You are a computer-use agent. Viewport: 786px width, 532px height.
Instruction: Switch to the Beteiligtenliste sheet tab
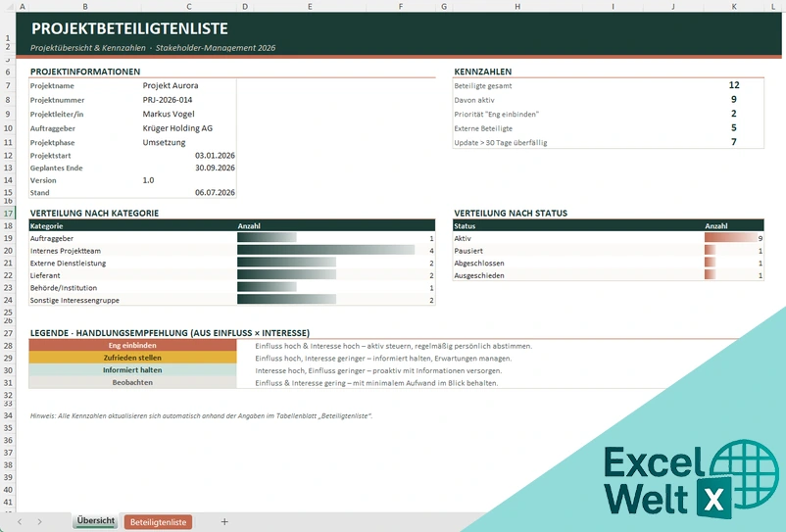pos(158,522)
